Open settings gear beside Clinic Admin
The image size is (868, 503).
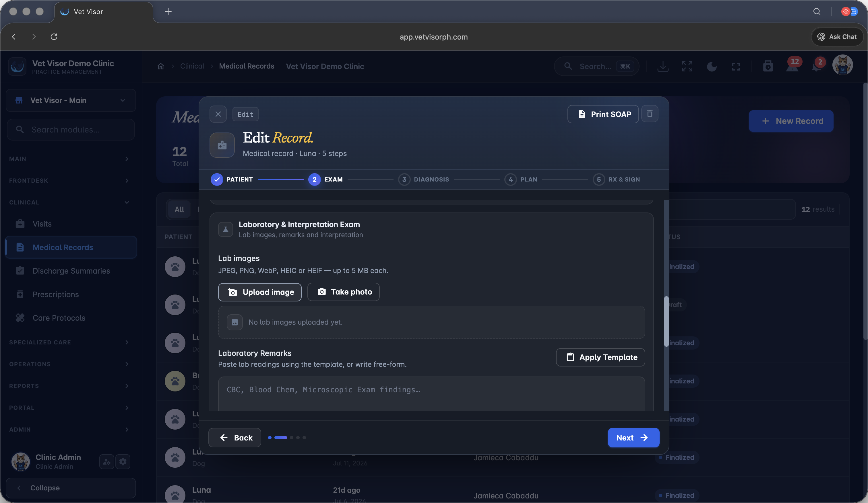tap(123, 461)
